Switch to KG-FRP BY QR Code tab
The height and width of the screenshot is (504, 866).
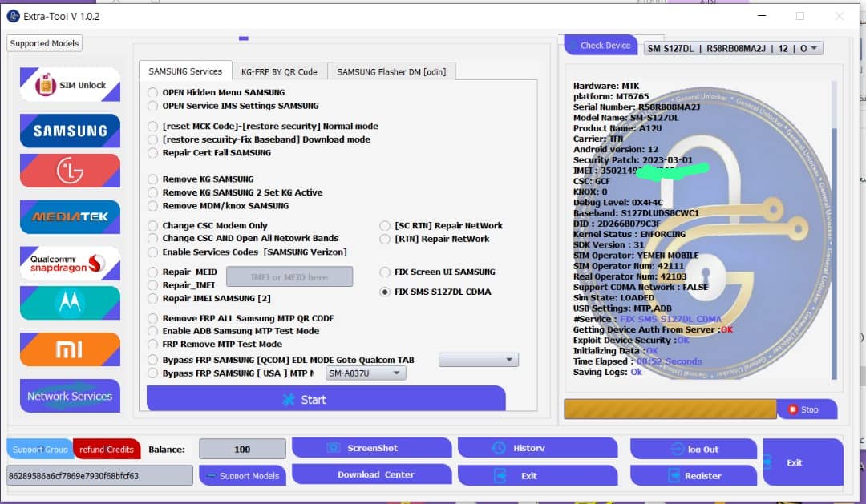(279, 71)
